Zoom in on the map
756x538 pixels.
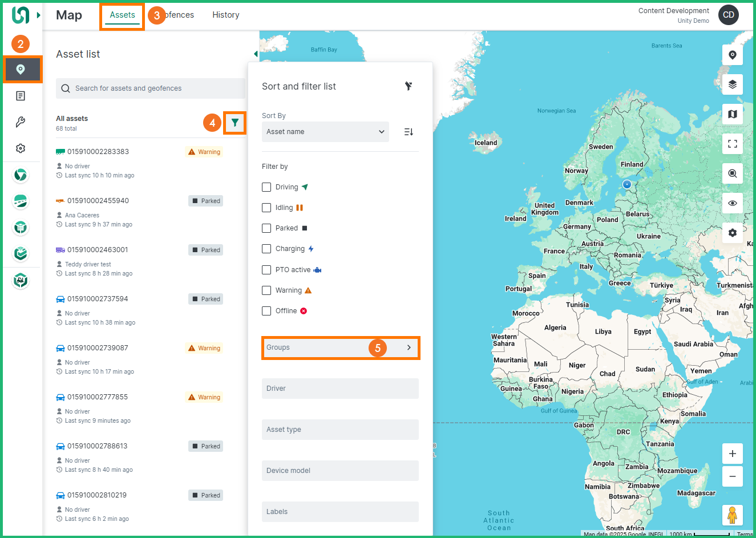732,454
